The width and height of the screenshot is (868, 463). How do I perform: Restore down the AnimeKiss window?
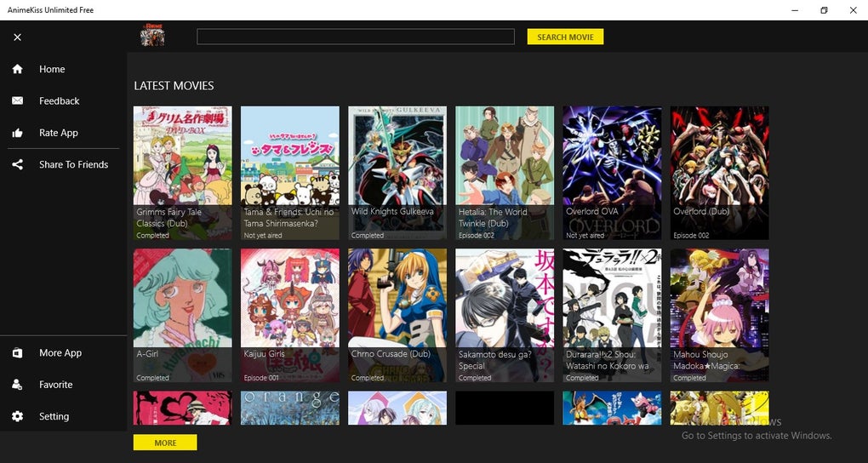point(825,10)
